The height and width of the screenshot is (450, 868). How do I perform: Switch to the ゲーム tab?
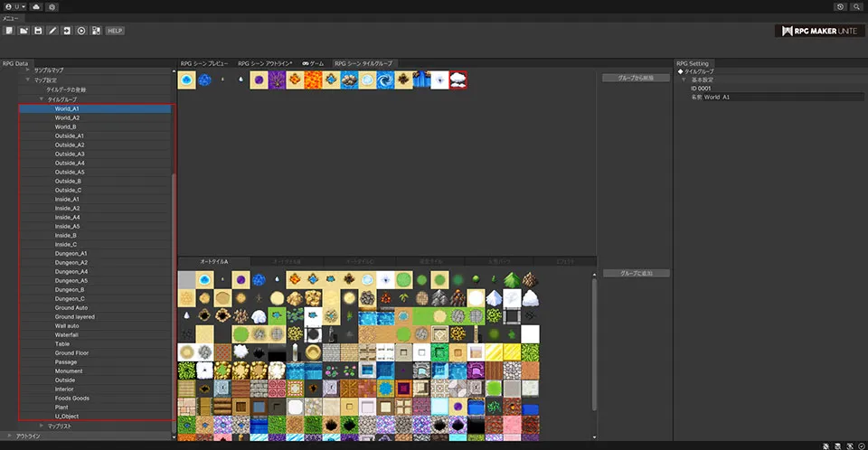[x=313, y=63]
